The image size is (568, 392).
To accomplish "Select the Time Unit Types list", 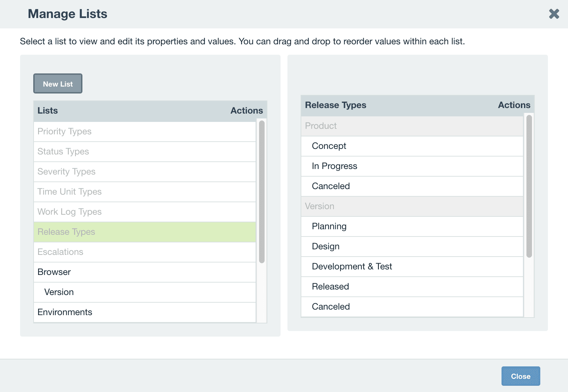I will [x=145, y=192].
